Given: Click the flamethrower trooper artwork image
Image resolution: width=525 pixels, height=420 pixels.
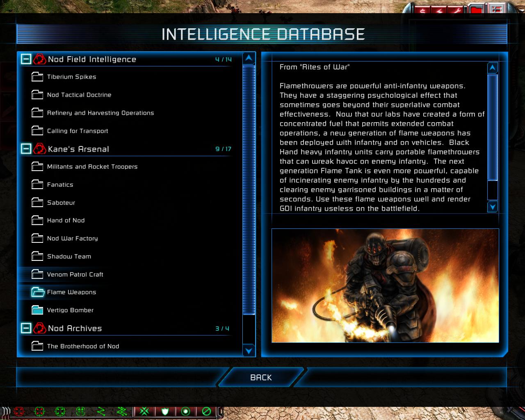Looking at the screenshot, I should click(385, 285).
